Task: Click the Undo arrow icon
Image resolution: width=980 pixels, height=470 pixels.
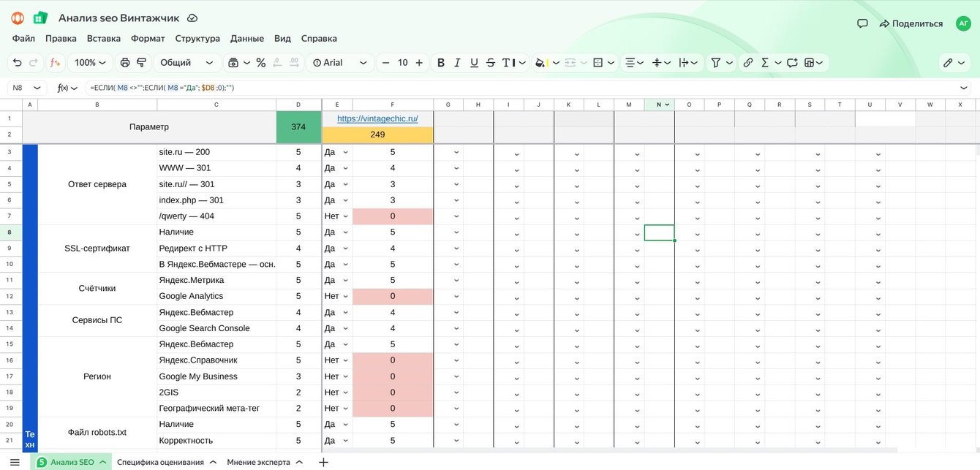Action: pos(18,63)
